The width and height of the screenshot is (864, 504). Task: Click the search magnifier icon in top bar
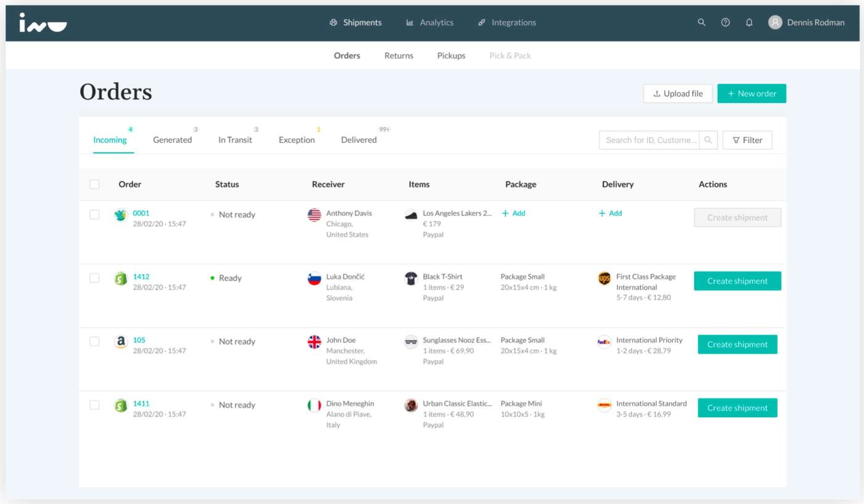[x=701, y=22]
